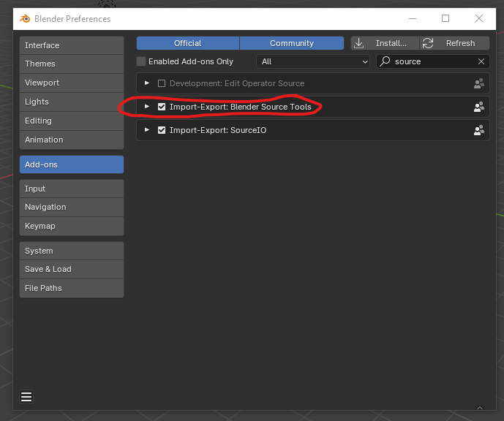The width and height of the screenshot is (504, 421).
Task: Click community icon on SourceIO row
Action: point(479,130)
